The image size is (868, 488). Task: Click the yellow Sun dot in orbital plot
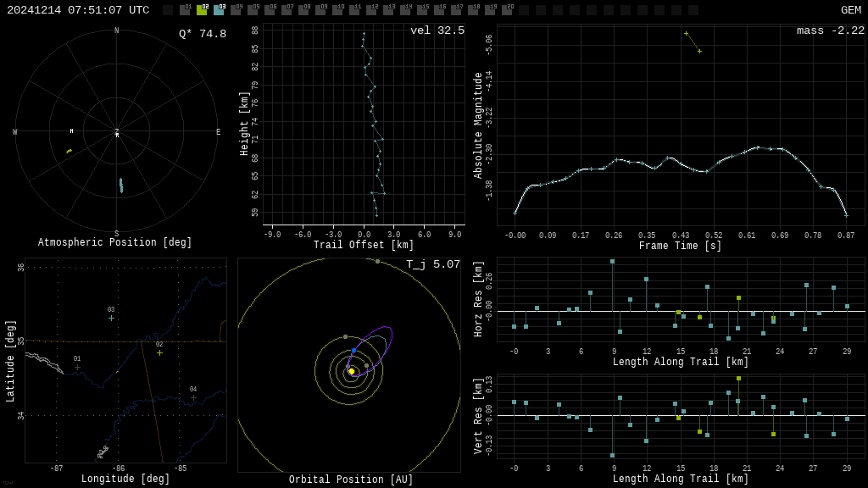pyautogui.click(x=352, y=371)
